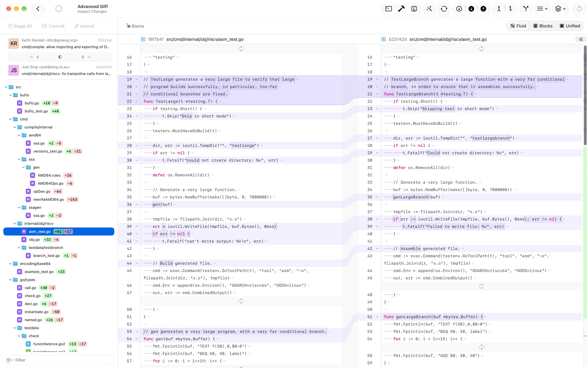Click the vertical diff scrollbar thumb

[585, 95]
